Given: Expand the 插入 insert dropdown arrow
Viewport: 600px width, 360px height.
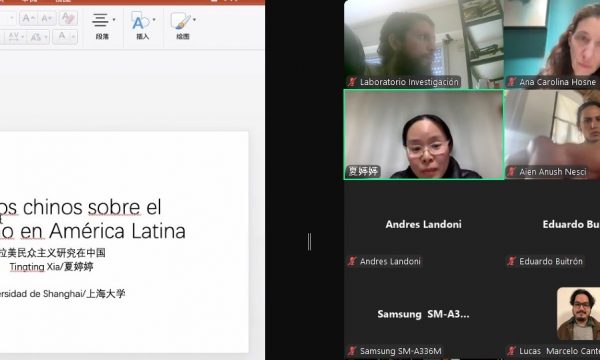Looking at the screenshot, I should (x=154, y=20).
